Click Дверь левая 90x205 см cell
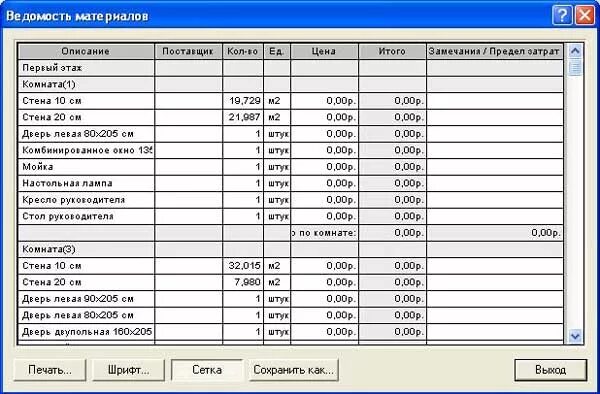Viewport: 600px width, 394px height. (86, 299)
